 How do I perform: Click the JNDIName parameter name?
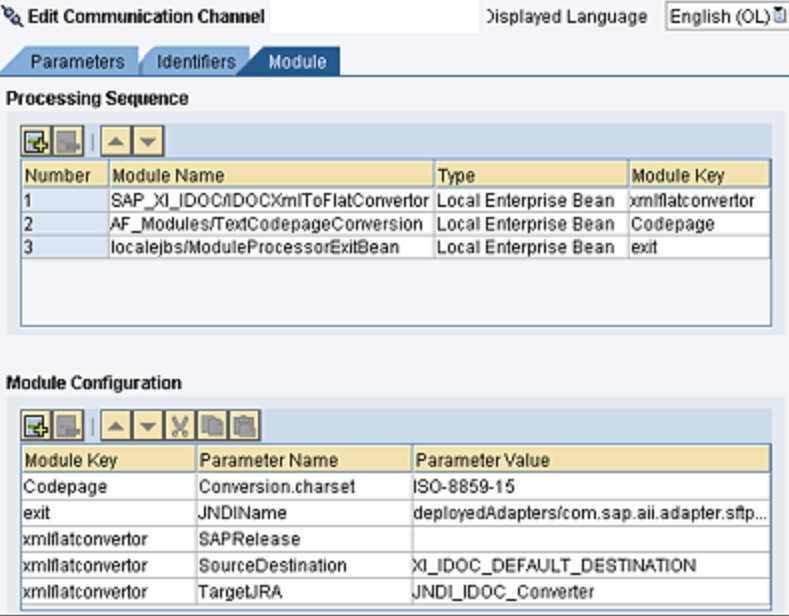tap(304, 513)
